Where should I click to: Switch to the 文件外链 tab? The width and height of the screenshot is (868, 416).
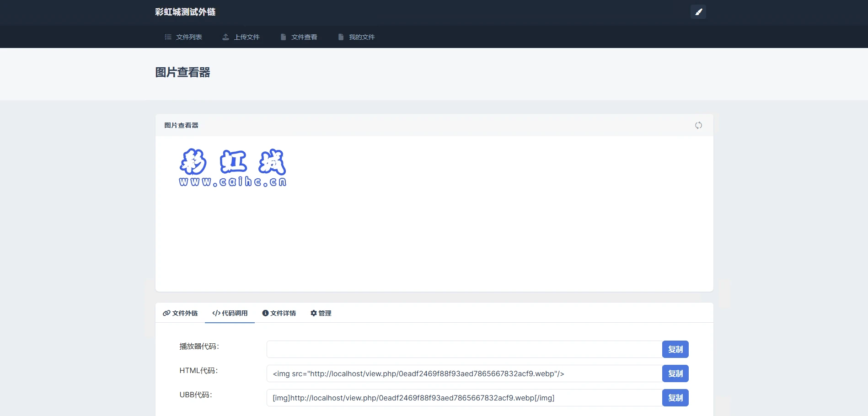180,313
